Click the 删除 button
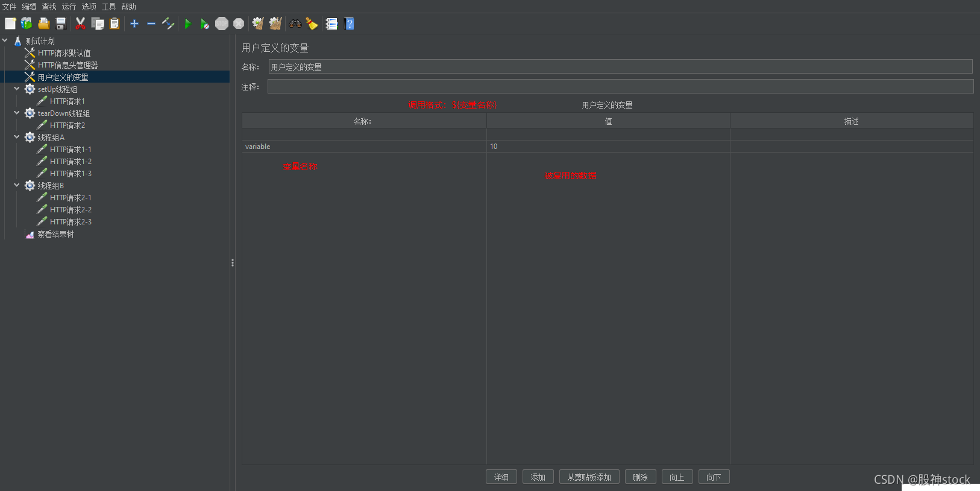This screenshot has height=491, width=980. (x=641, y=477)
